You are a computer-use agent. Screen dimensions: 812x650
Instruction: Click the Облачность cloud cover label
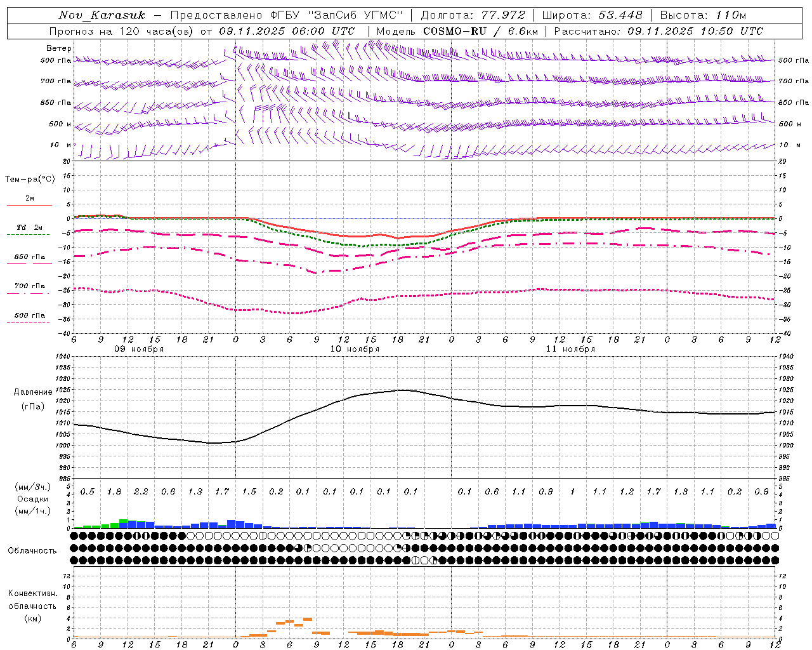coord(32,551)
